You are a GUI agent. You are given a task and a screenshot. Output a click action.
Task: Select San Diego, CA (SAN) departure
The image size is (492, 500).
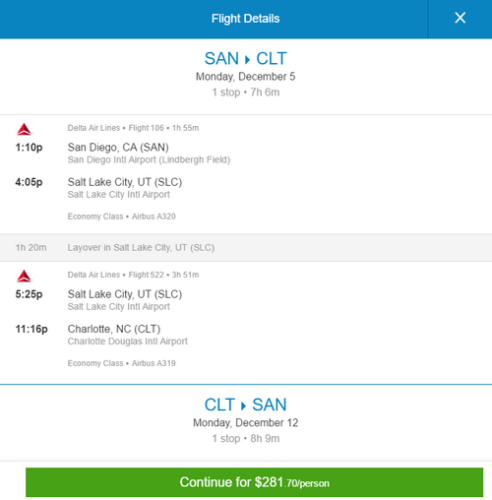pyautogui.click(x=118, y=147)
